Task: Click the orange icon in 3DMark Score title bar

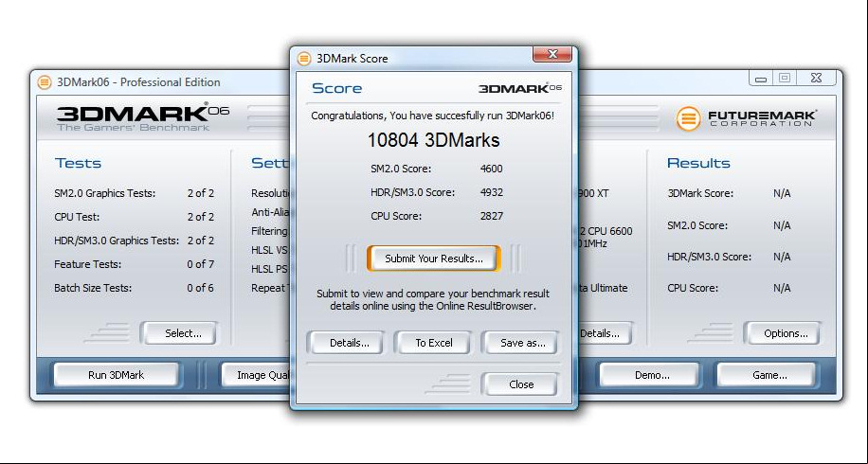Action: (304, 59)
